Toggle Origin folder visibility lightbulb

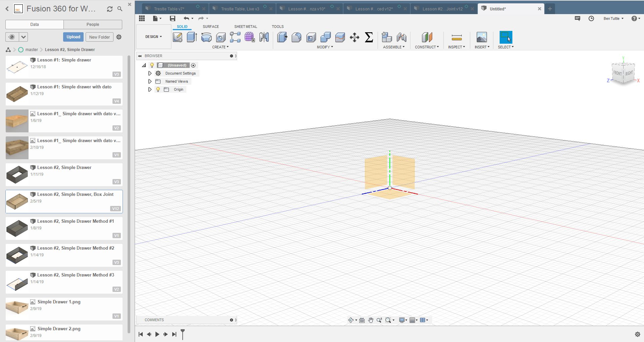pyautogui.click(x=158, y=89)
